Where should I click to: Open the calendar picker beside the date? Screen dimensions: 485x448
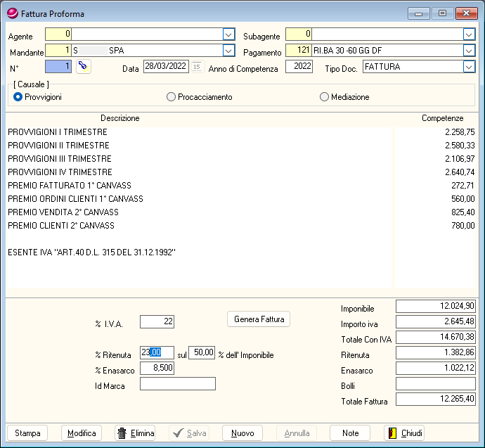(x=197, y=67)
